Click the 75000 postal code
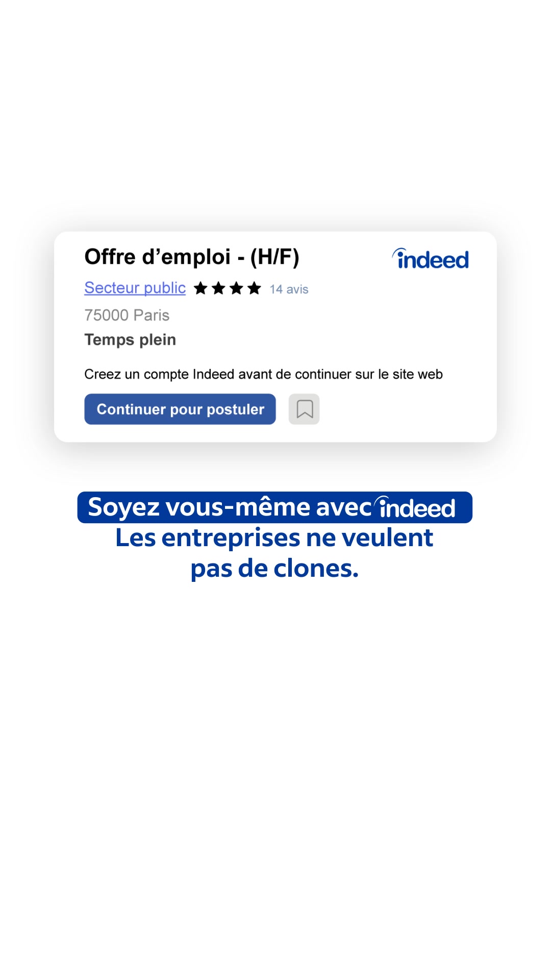Image resolution: width=551 pixels, height=980 pixels. pos(106,315)
